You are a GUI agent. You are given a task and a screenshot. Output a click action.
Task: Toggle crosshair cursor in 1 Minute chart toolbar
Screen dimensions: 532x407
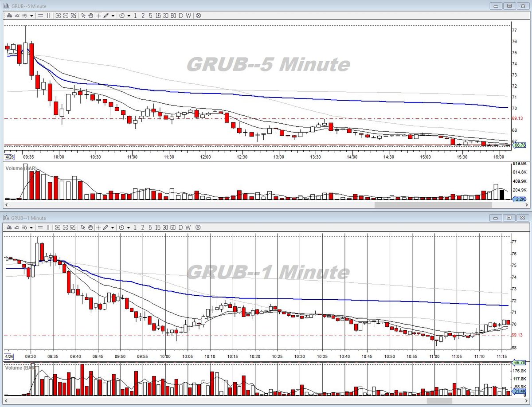[x=98, y=227]
